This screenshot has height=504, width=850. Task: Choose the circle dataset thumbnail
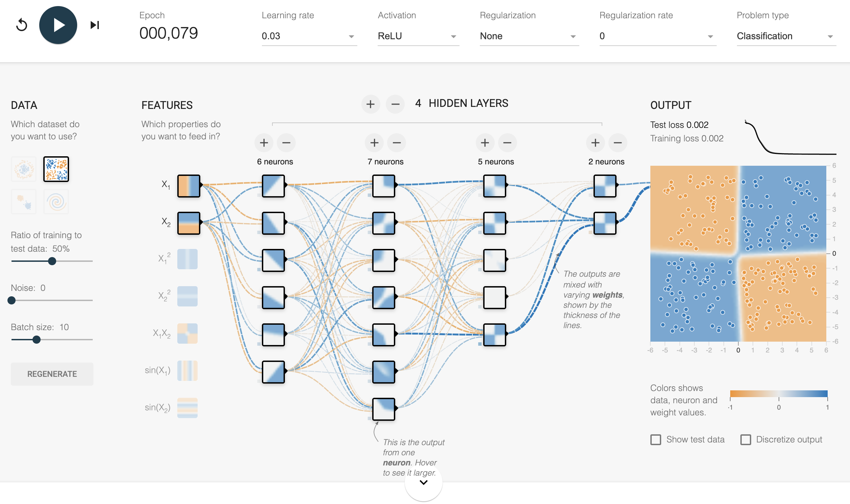click(x=23, y=169)
